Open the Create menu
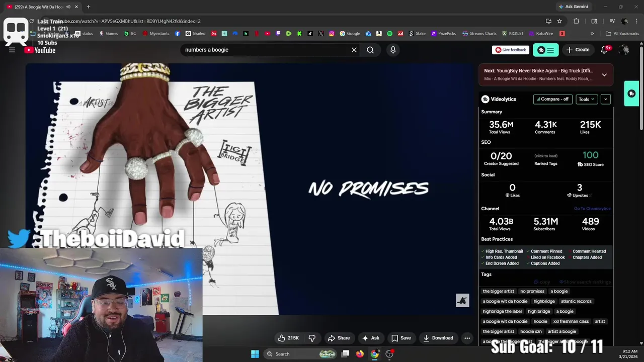This screenshot has height=362, width=644. pos(578,50)
